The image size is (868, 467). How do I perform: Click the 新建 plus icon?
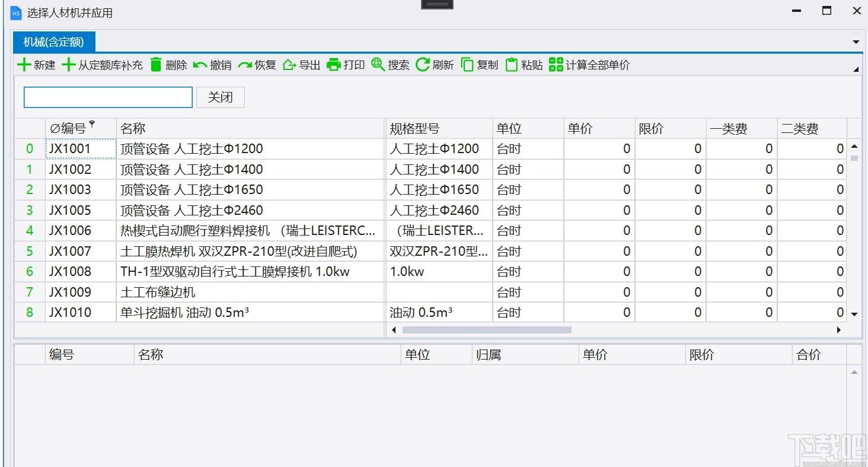24,65
